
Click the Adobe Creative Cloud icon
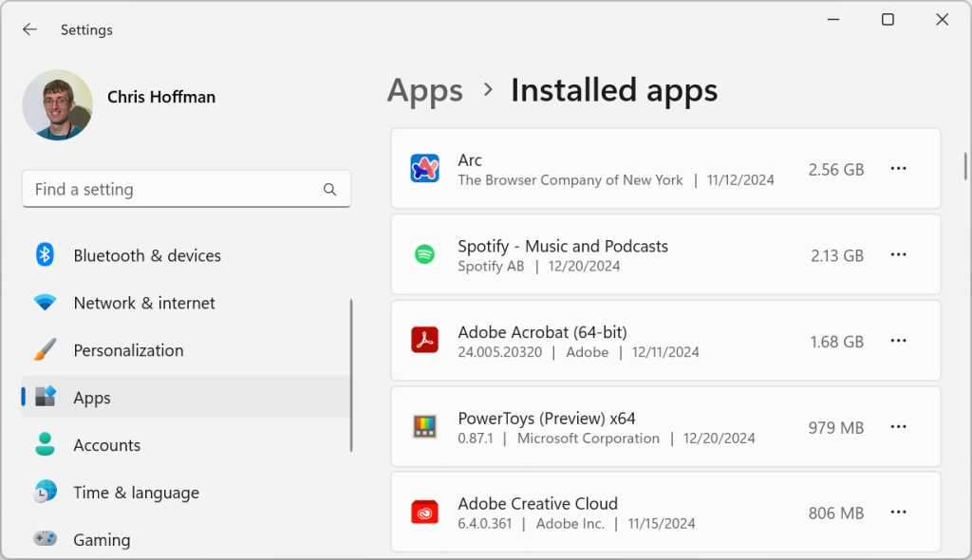424,512
